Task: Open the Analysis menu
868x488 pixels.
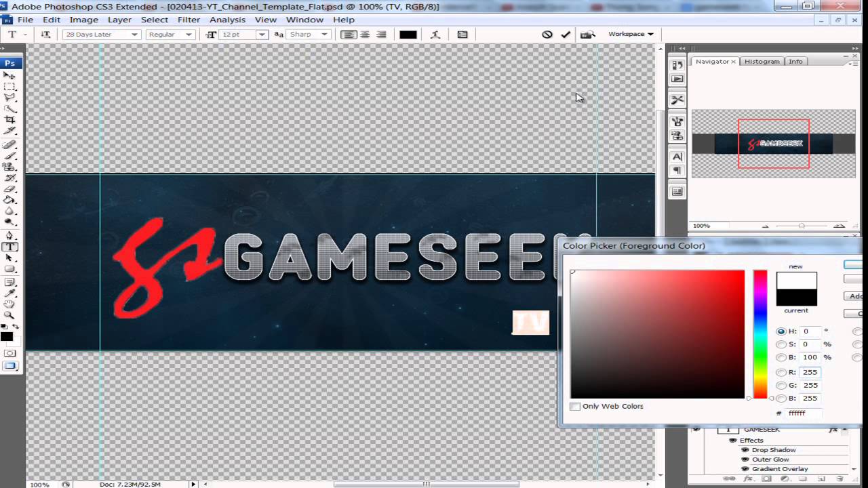Action: coord(227,20)
